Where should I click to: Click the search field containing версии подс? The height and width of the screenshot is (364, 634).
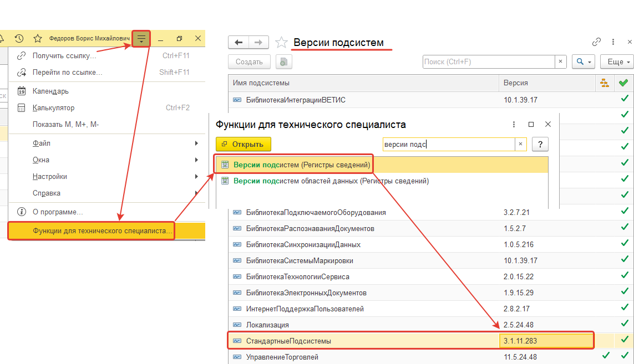pos(449,144)
